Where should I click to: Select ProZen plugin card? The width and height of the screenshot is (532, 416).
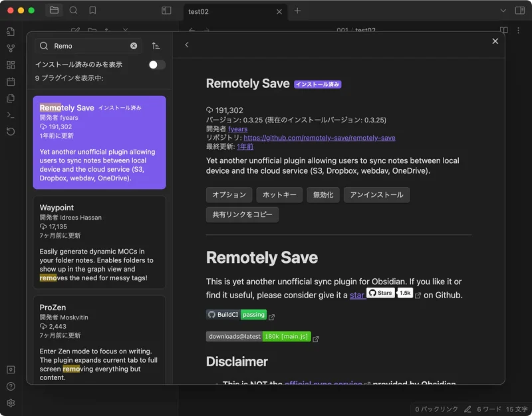pos(99,339)
